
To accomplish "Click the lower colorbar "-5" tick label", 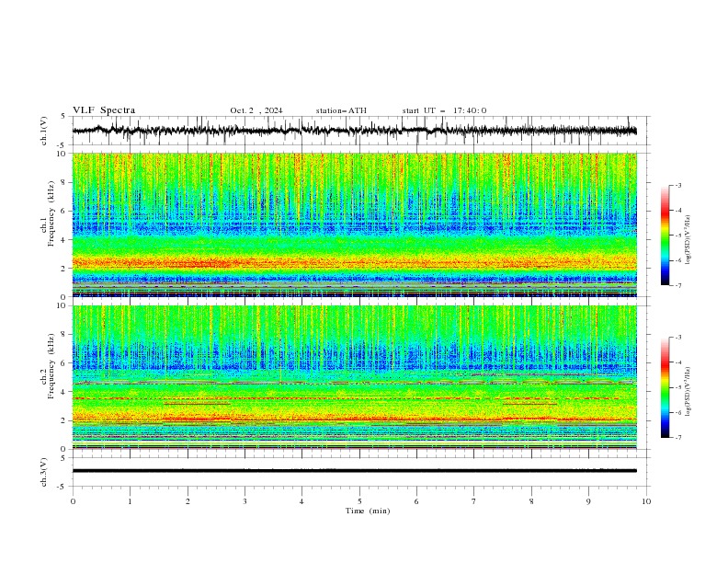I will pos(678,387).
